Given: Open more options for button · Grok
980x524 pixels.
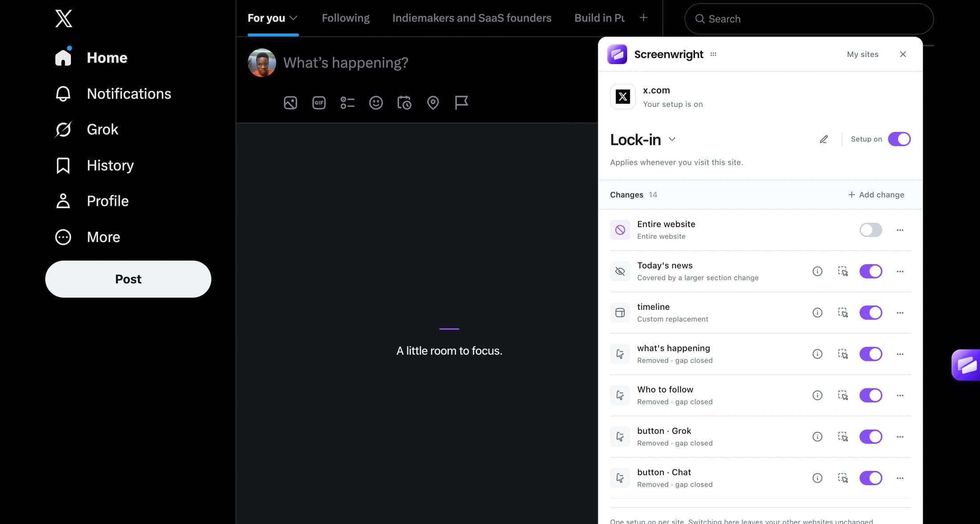Looking at the screenshot, I should (900, 437).
